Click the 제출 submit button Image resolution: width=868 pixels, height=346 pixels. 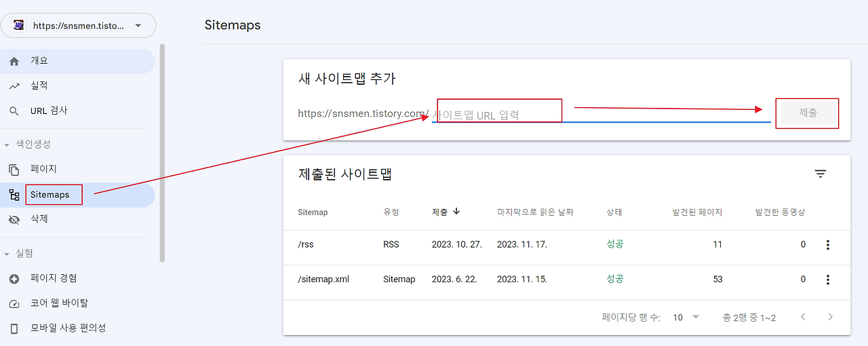(808, 113)
